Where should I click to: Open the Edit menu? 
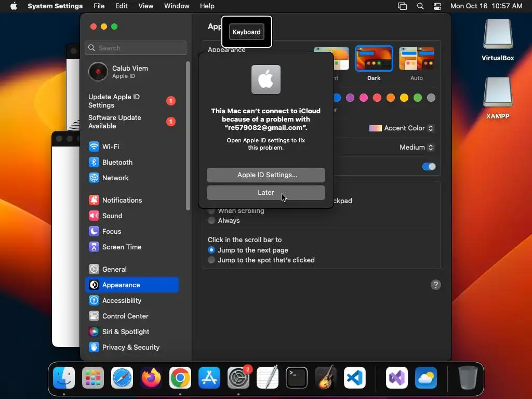pos(121,6)
